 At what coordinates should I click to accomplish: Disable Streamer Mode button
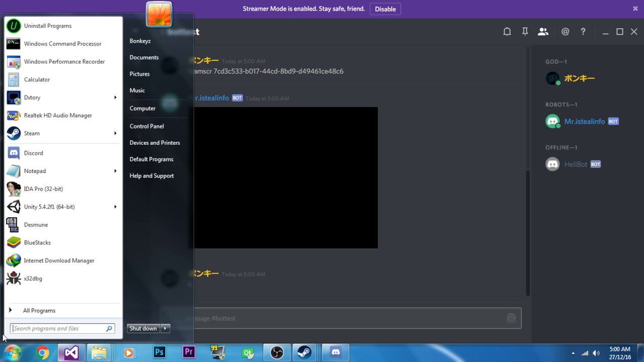click(385, 9)
